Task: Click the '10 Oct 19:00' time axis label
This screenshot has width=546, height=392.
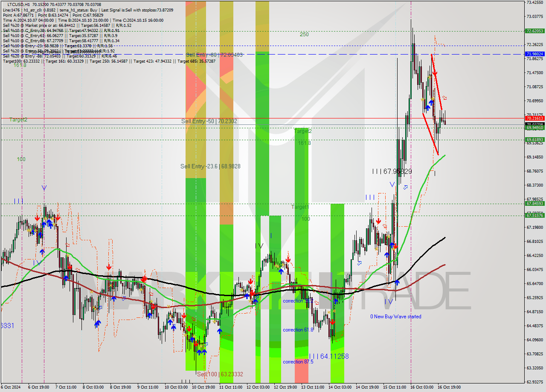Action: click(x=203, y=387)
